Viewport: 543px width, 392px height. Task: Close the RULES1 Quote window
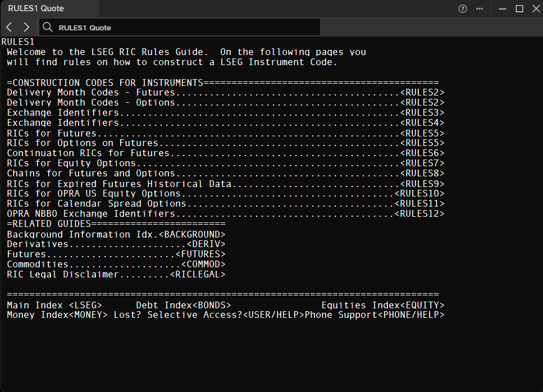[536, 8]
